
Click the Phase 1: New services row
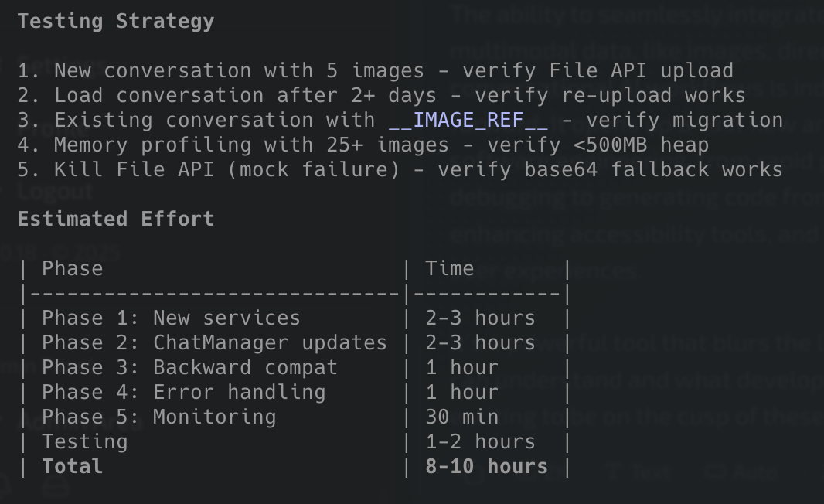tap(171, 318)
